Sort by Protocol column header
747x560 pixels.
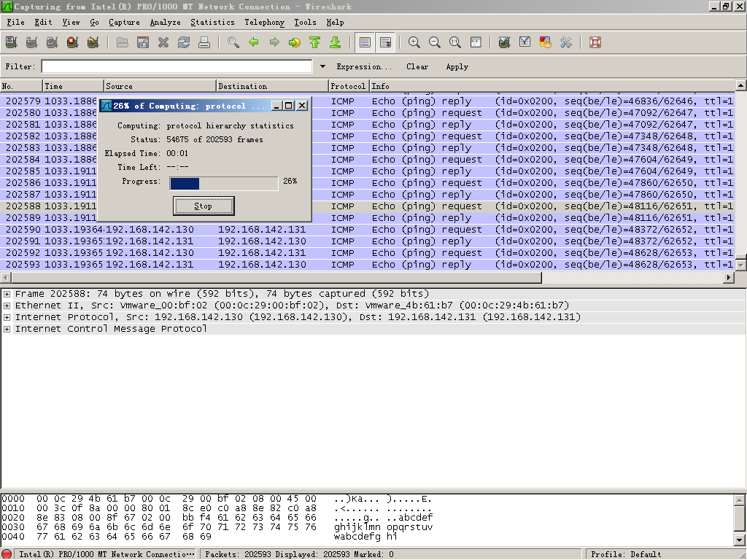point(349,86)
